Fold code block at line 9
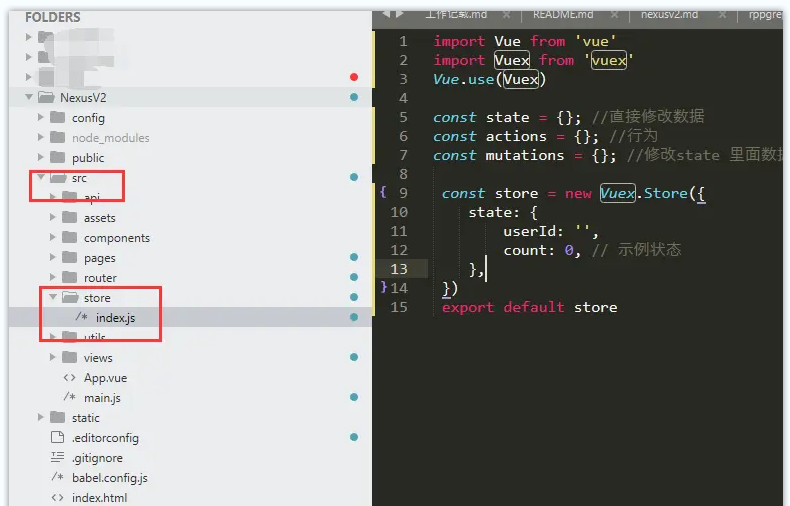 383,193
